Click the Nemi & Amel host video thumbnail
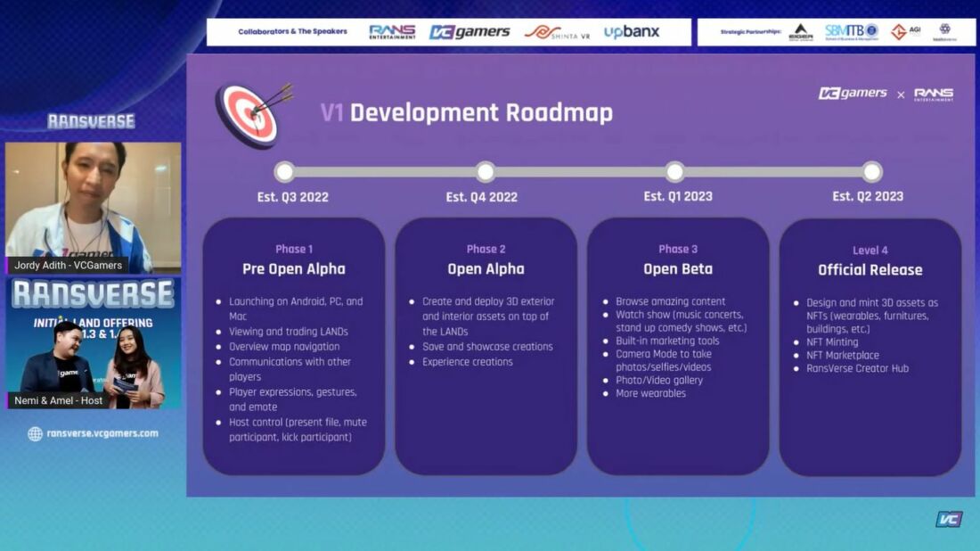Viewport: 980px width, 551px height. (x=94, y=343)
